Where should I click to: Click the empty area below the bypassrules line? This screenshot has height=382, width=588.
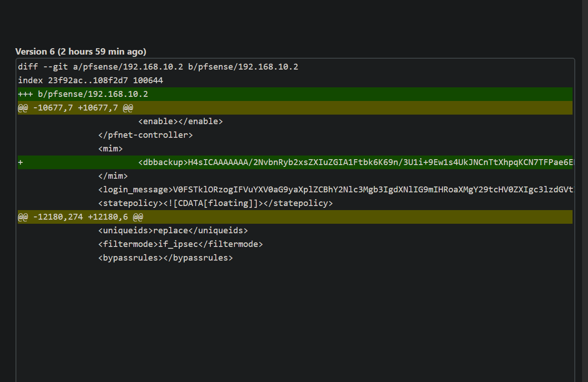pyautogui.click(x=291, y=318)
